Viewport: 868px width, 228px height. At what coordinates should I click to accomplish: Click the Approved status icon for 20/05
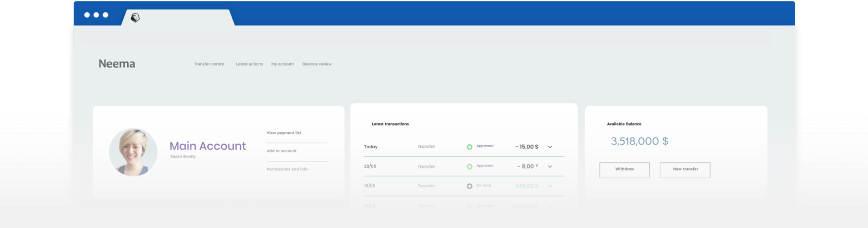coord(469,166)
